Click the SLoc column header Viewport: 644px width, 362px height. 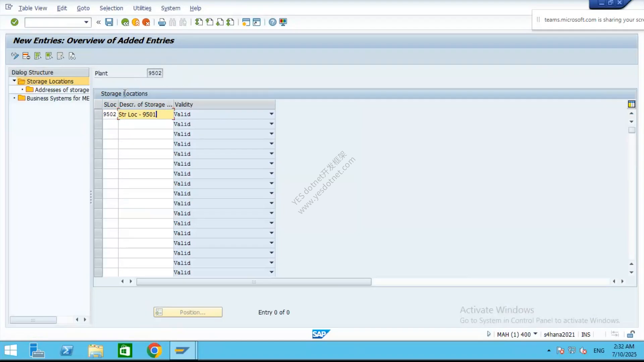110,104
